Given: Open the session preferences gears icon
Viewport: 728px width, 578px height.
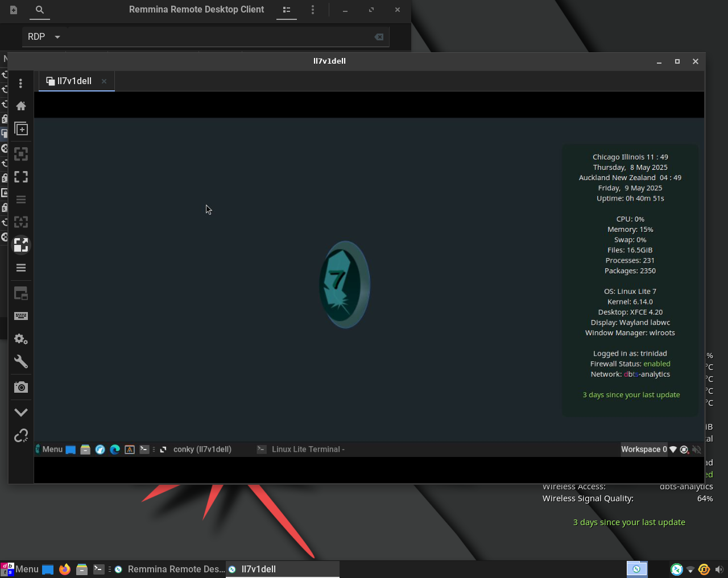Looking at the screenshot, I should (x=21, y=339).
